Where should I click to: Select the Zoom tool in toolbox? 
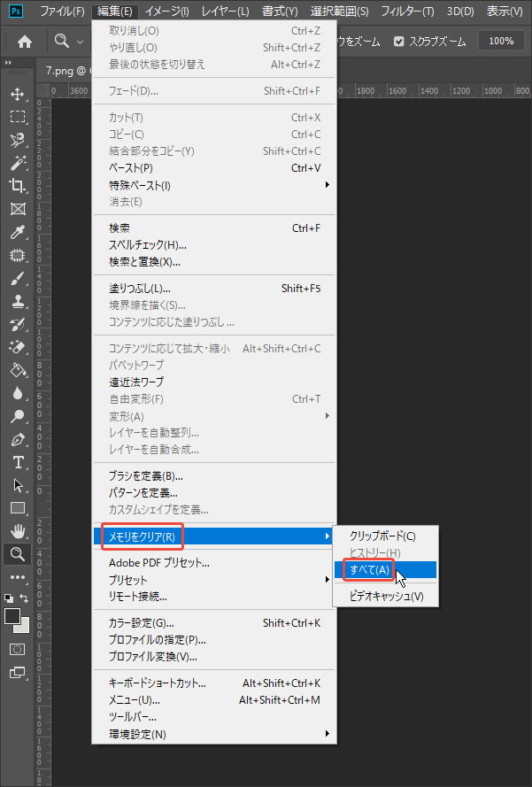(x=18, y=554)
